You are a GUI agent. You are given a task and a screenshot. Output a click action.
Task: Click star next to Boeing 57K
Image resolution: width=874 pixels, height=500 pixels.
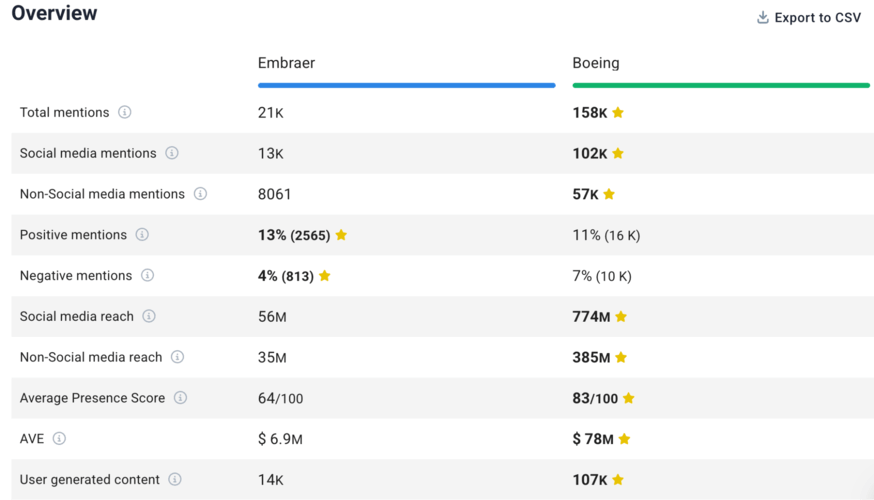[609, 193]
